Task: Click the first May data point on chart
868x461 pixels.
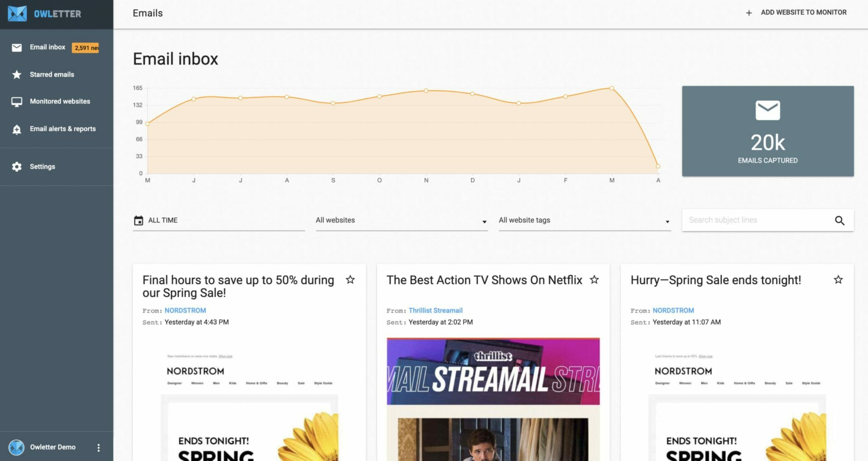Action: click(147, 124)
